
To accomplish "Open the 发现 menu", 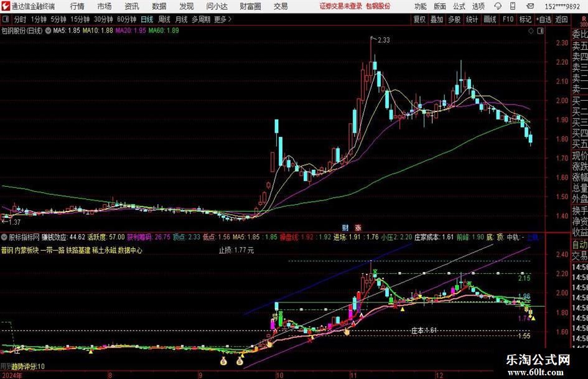I will click(x=187, y=6).
